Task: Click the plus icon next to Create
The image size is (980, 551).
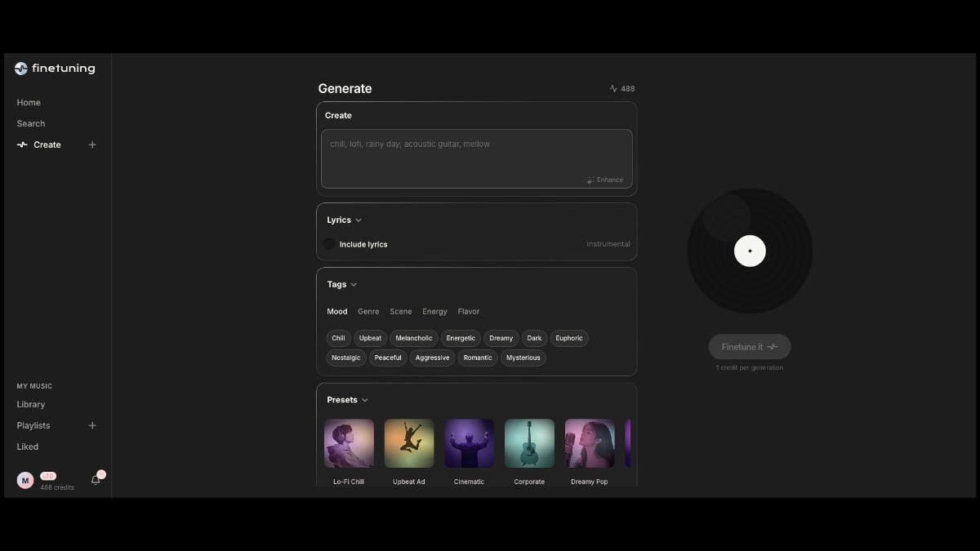Action: coord(92,144)
